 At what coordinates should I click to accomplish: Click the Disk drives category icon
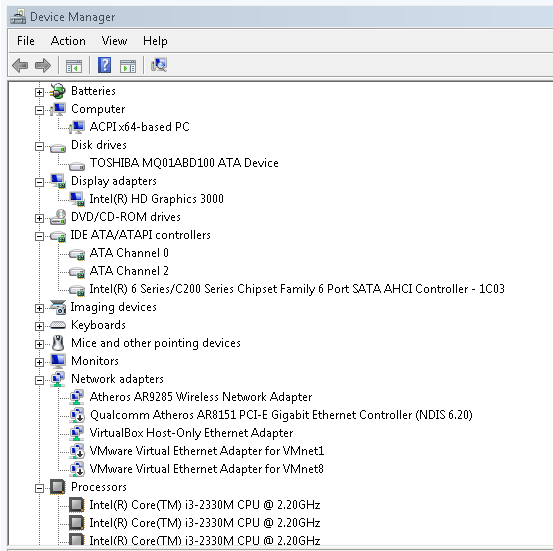click(57, 147)
